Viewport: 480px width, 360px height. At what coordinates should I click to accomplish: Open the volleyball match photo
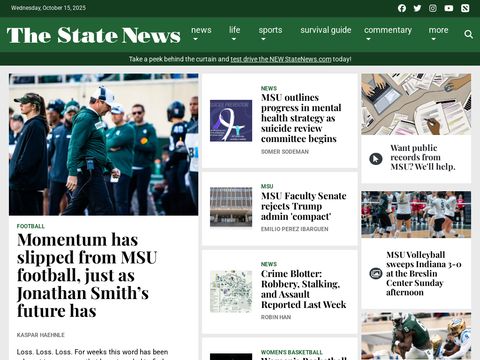[x=416, y=214]
